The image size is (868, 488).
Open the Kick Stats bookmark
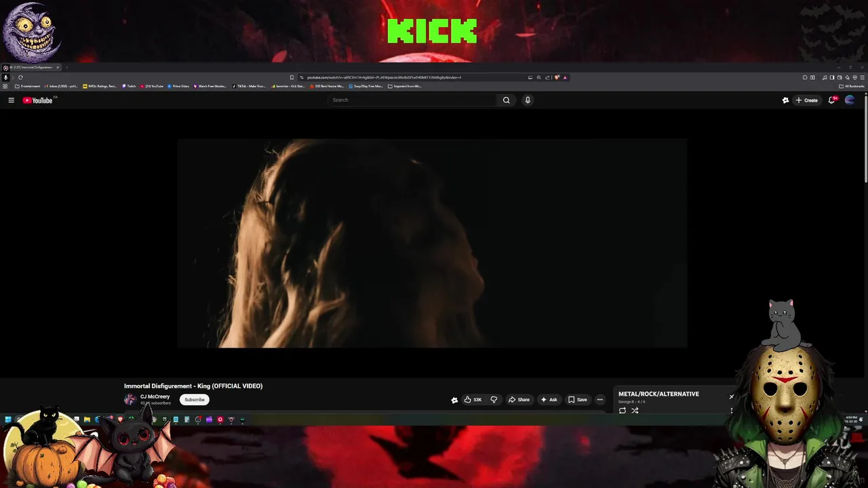(288, 86)
